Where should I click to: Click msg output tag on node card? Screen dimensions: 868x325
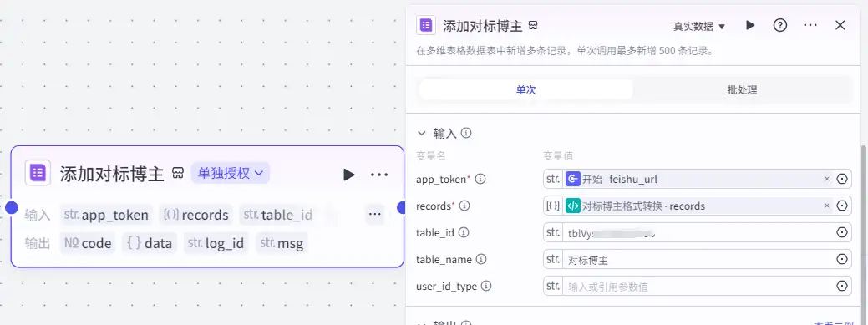(x=282, y=243)
